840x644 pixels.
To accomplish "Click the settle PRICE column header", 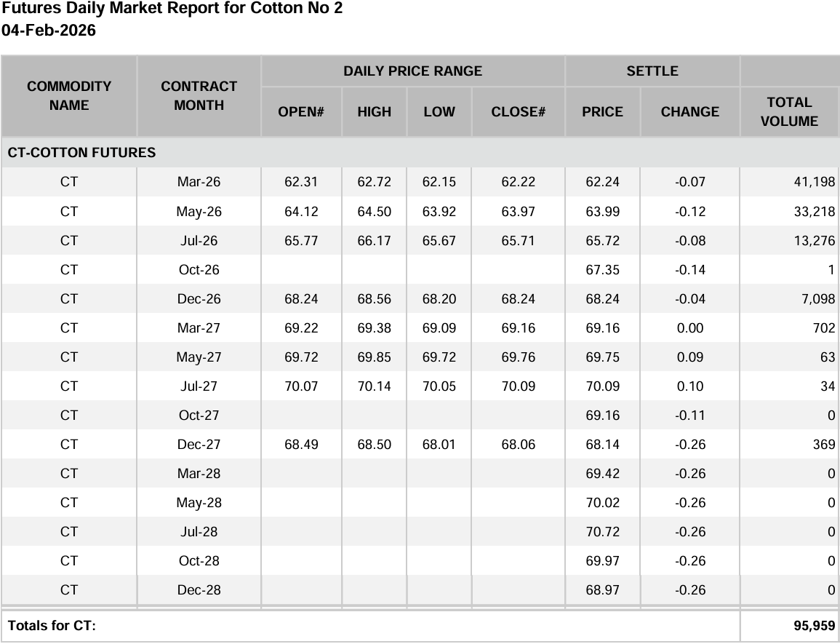I will 602,111.
